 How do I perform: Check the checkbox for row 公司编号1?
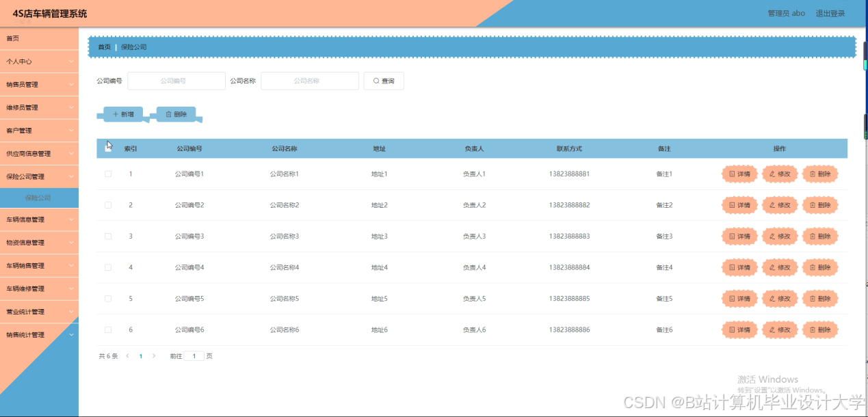coord(108,174)
